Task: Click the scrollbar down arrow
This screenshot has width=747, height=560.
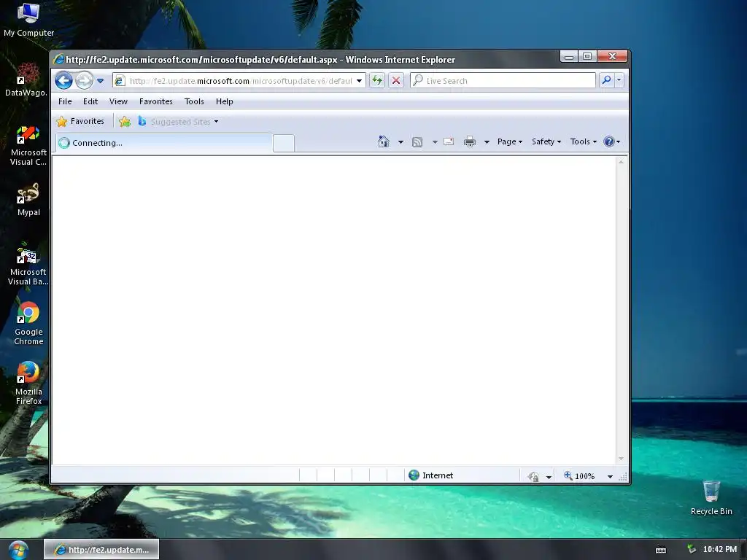Action: click(621, 458)
